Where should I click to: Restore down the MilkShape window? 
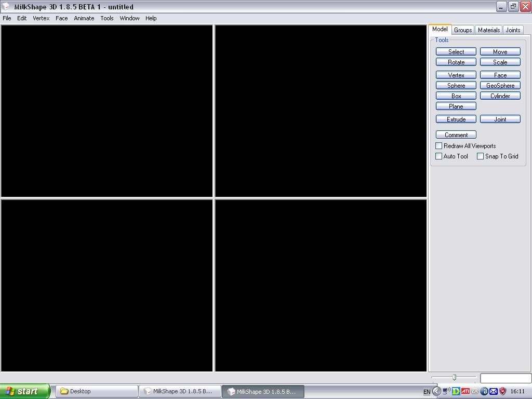pos(513,6)
